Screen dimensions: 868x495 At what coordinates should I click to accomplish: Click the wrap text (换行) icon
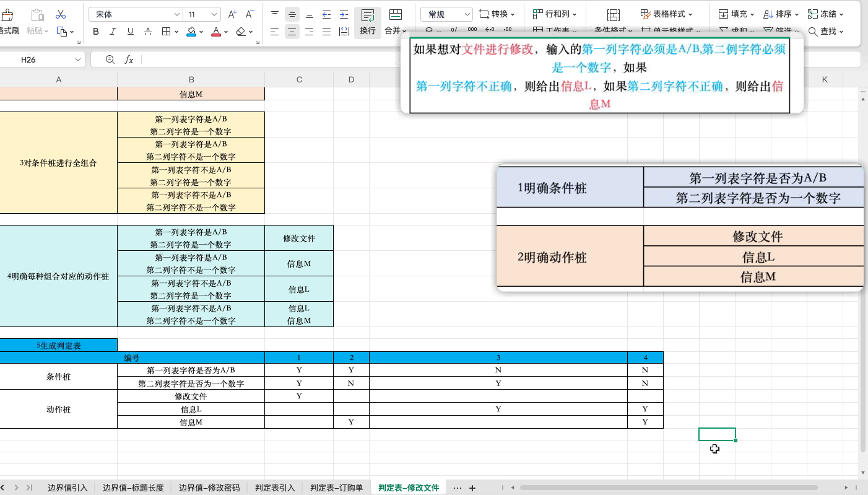pyautogui.click(x=367, y=19)
